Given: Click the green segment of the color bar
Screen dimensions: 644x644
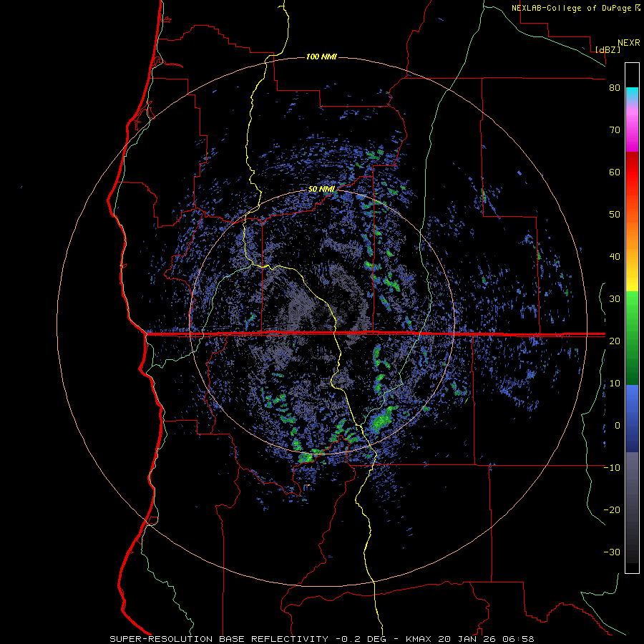Looking at the screenshot, I should pyautogui.click(x=632, y=338).
